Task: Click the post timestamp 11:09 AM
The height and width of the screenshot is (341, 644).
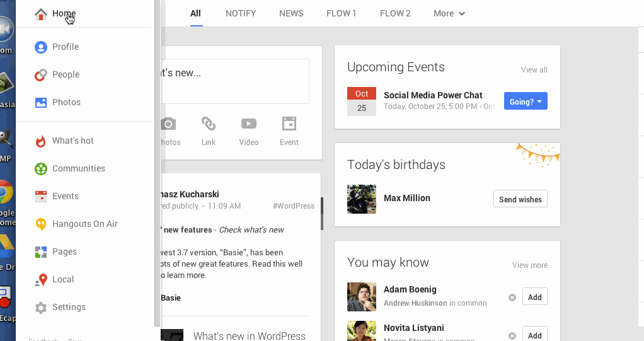Action: (224, 206)
